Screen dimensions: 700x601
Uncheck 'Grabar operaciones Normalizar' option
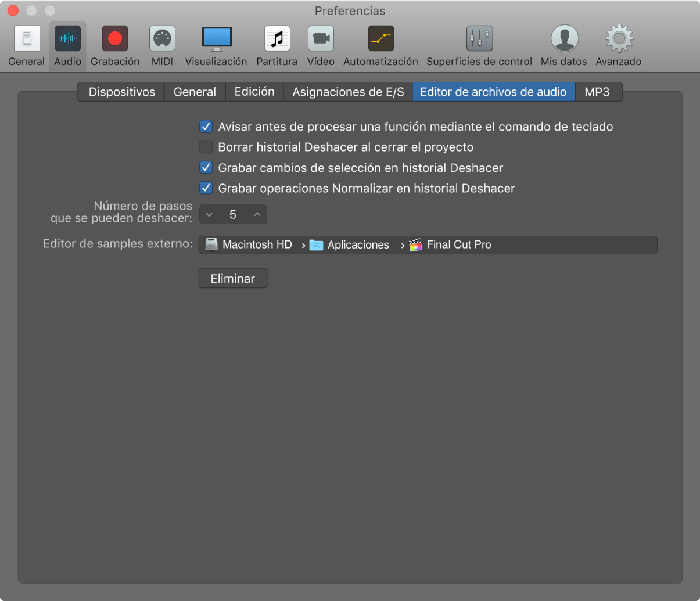pos(206,188)
